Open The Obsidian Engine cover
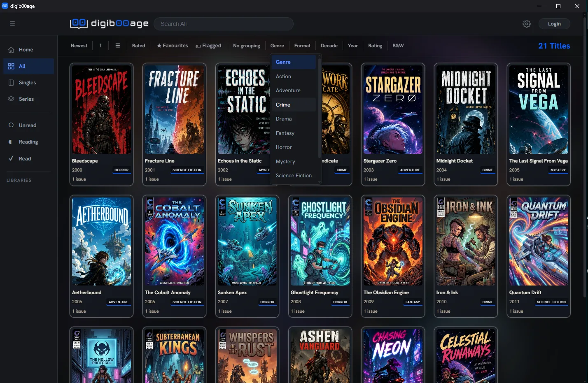The image size is (588, 383). tap(393, 241)
